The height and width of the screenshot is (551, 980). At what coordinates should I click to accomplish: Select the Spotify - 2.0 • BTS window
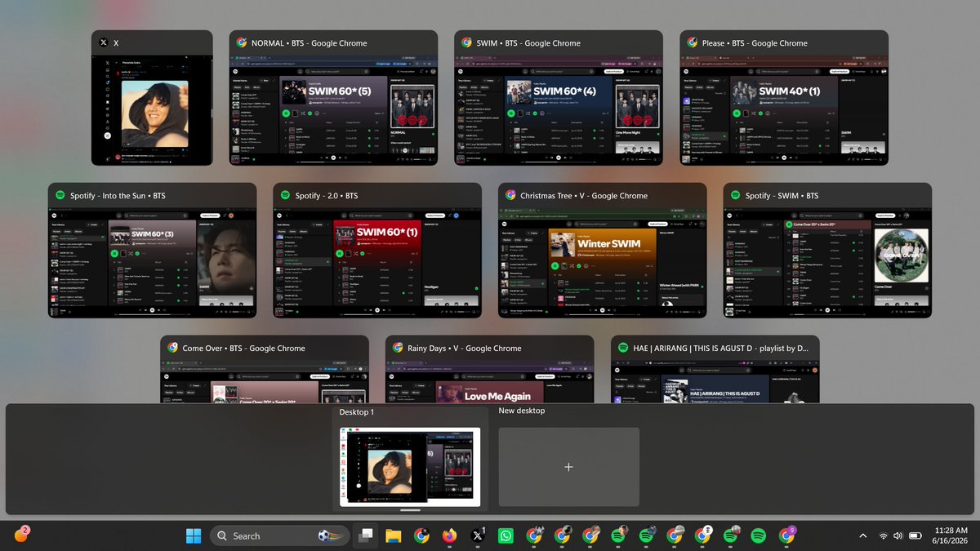(377, 250)
